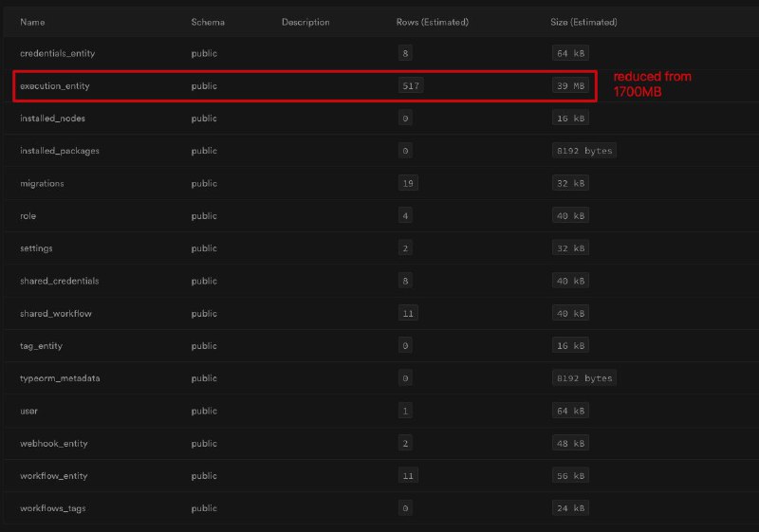Open the settings table
The width and height of the screenshot is (759, 532).
coord(36,248)
